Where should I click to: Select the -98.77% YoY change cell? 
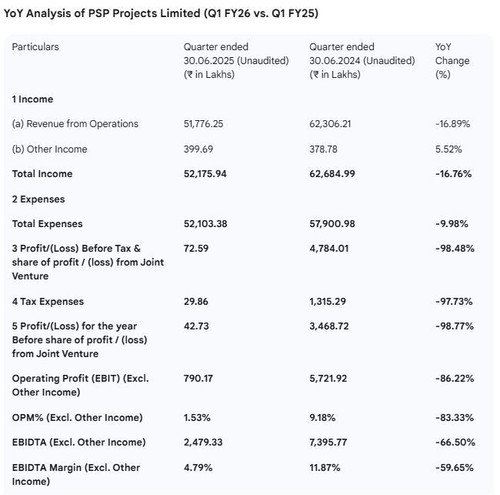(x=454, y=326)
